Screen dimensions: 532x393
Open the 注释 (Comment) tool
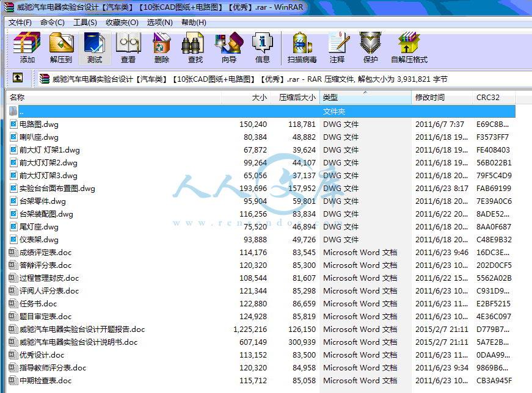click(x=337, y=48)
